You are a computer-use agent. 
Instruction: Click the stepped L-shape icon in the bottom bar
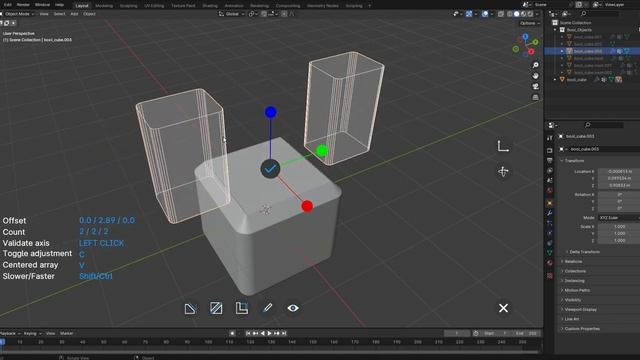(x=242, y=308)
